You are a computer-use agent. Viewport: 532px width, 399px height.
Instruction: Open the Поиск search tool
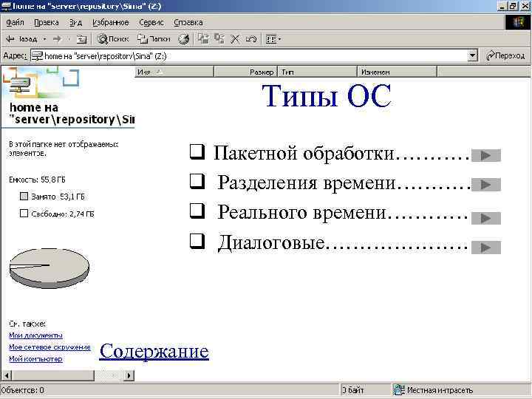(x=112, y=39)
